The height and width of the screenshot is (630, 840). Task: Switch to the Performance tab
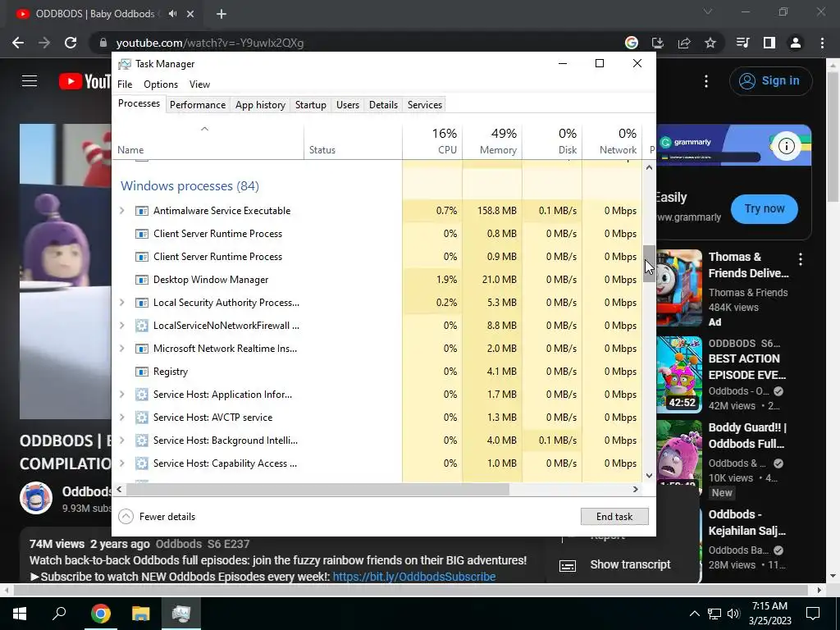coord(198,105)
